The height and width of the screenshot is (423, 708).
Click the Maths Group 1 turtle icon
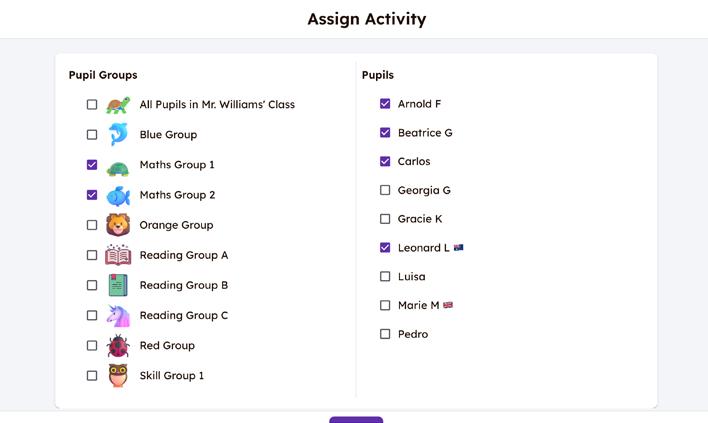(118, 166)
